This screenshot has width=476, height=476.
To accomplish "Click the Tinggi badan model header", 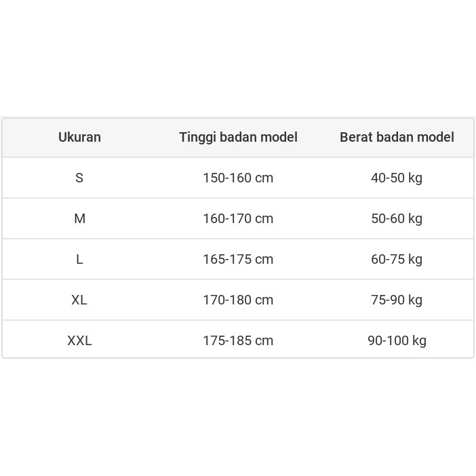I will click(x=238, y=137).
